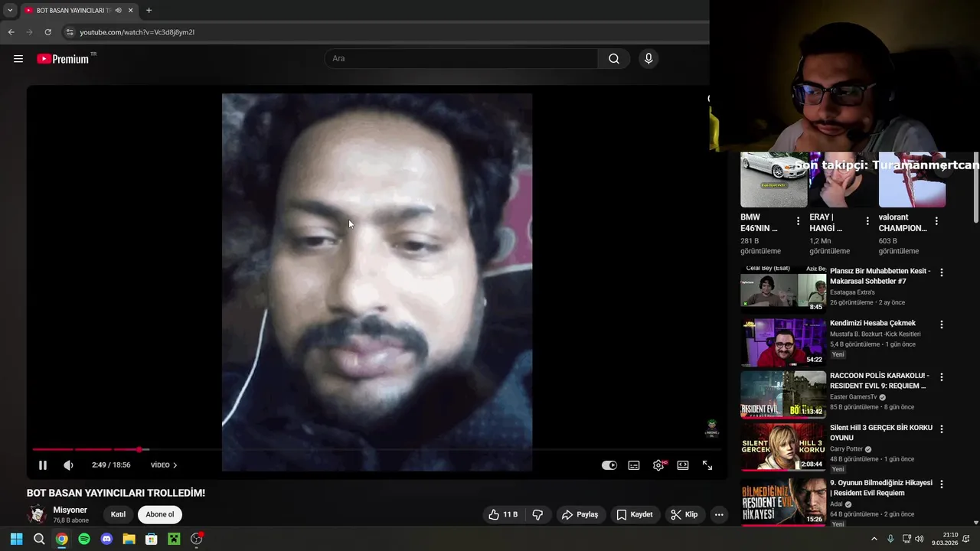This screenshot has width=980, height=551.
Task: Type in the Ara search field
Action: pos(461,59)
